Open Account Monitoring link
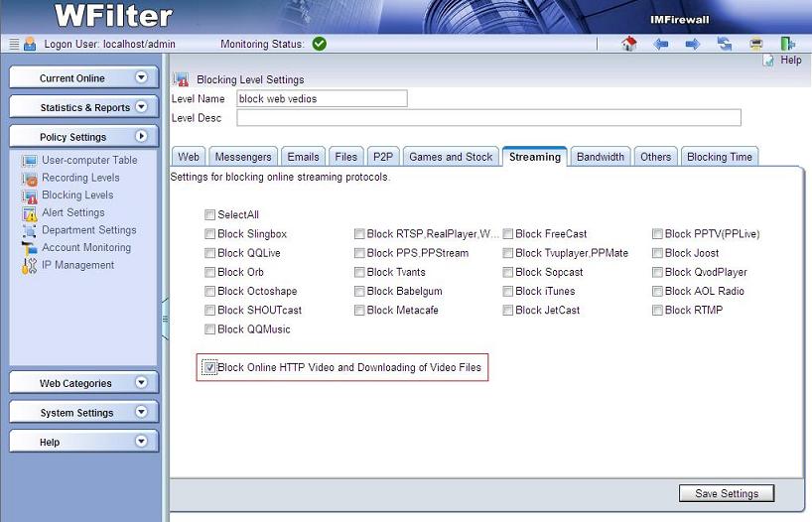Viewport: 812px width, 522px height. tap(86, 247)
